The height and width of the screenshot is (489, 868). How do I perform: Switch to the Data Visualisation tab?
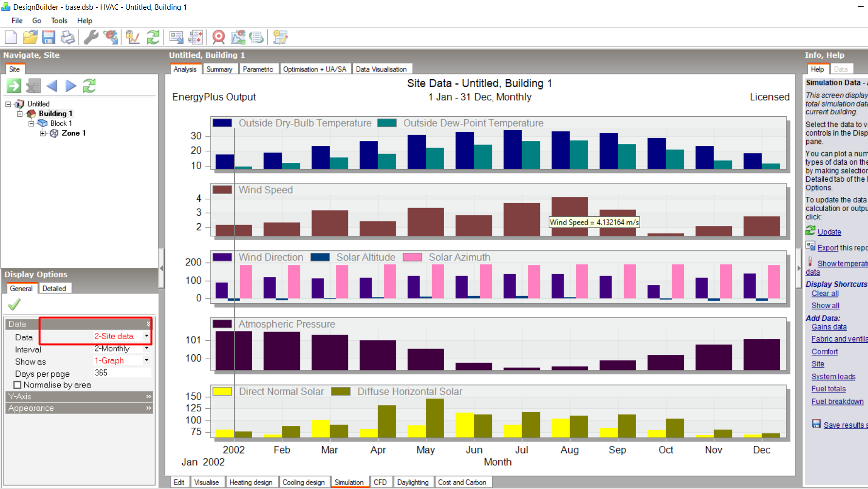point(382,69)
